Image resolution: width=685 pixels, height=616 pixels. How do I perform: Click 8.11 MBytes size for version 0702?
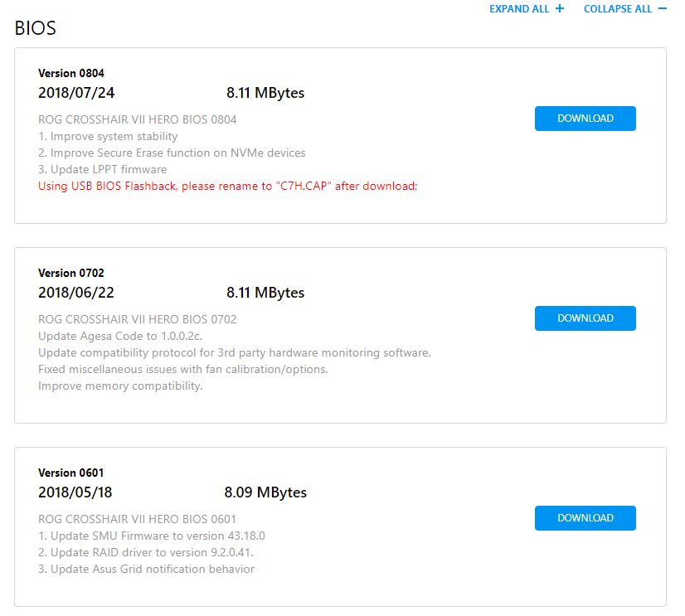coord(265,293)
